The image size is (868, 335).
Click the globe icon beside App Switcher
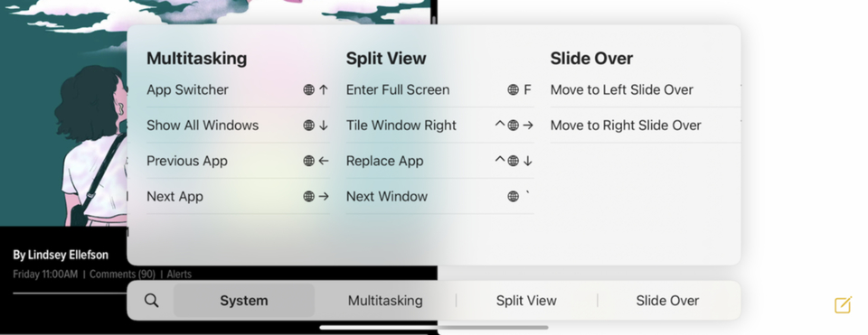pos(309,90)
